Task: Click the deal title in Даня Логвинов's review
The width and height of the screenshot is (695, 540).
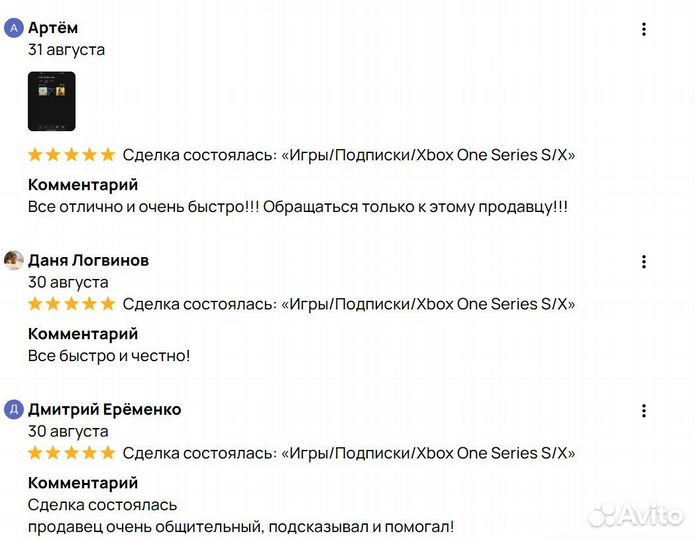Action: coord(349,304)
